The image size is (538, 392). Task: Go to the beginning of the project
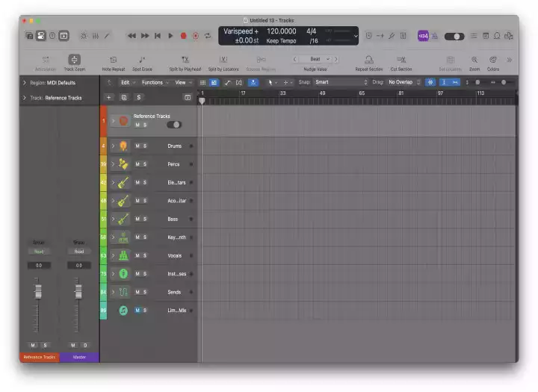point(158,36)
